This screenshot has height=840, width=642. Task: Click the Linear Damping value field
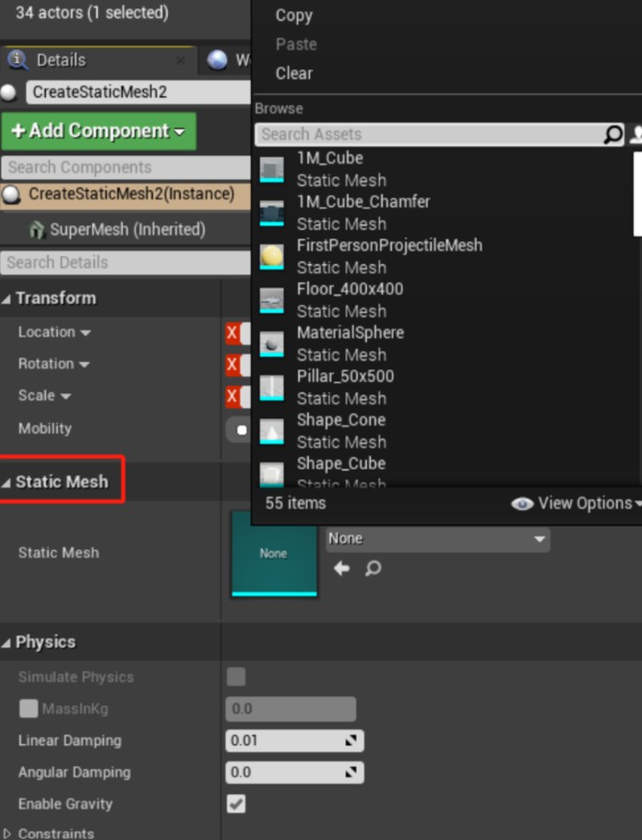pos(294,740)
